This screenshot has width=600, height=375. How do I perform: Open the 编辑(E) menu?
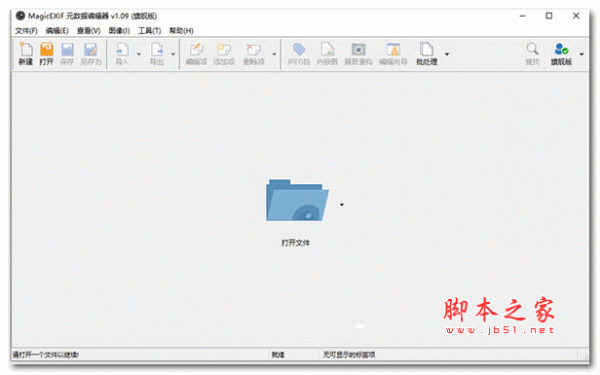point(57,31)
